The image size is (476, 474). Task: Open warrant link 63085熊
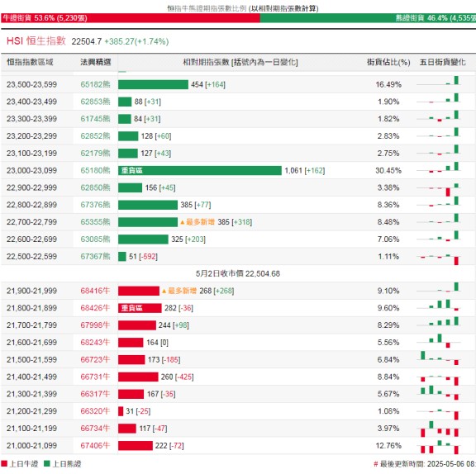(95, 239)
